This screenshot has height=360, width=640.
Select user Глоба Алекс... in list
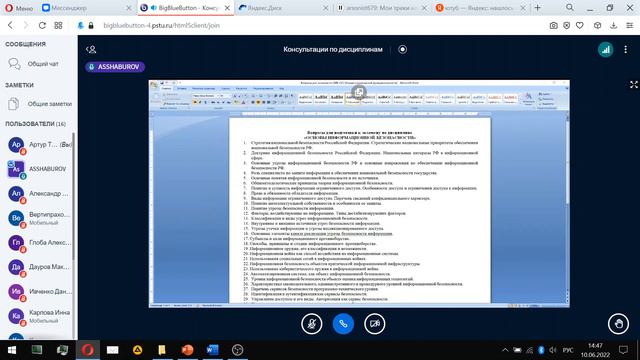point(39,242)
